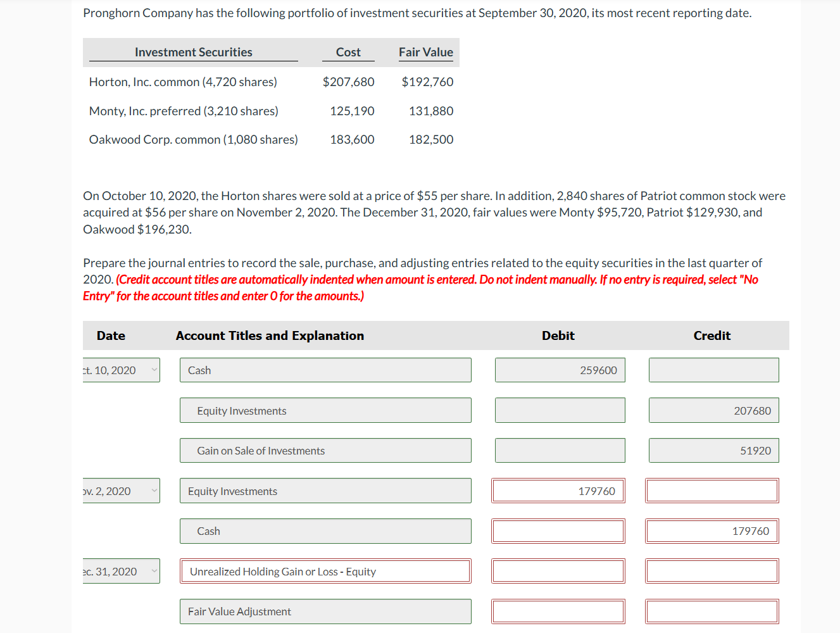Click the Date column header
Screen dimensions: 840x633
coord(111,335)
